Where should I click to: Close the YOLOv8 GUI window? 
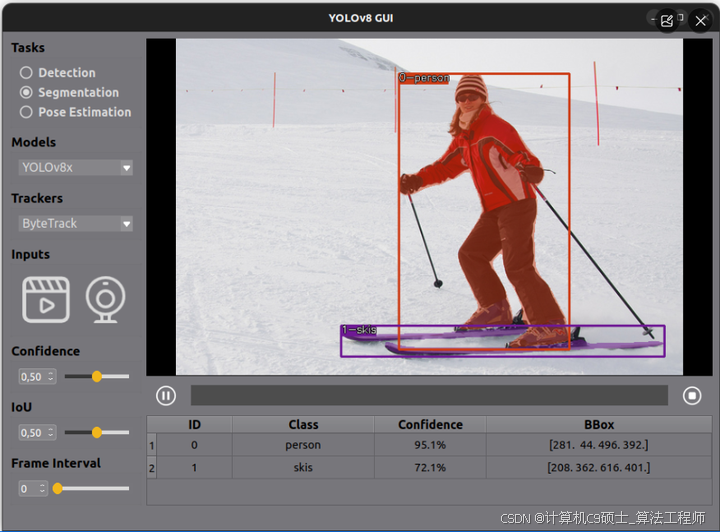pos(701,21)
